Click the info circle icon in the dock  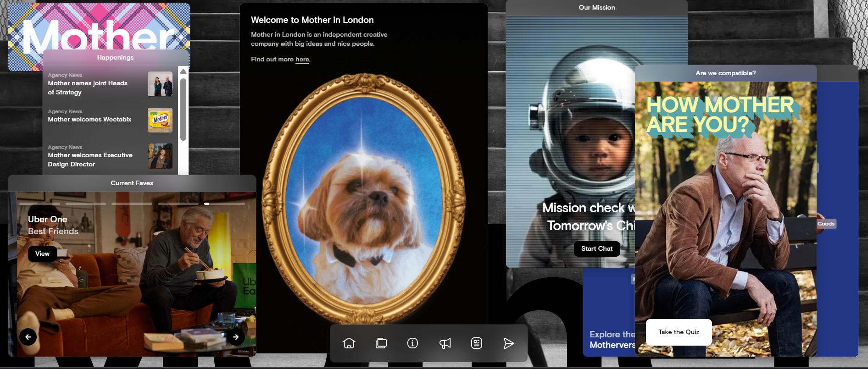click(412, 343)
